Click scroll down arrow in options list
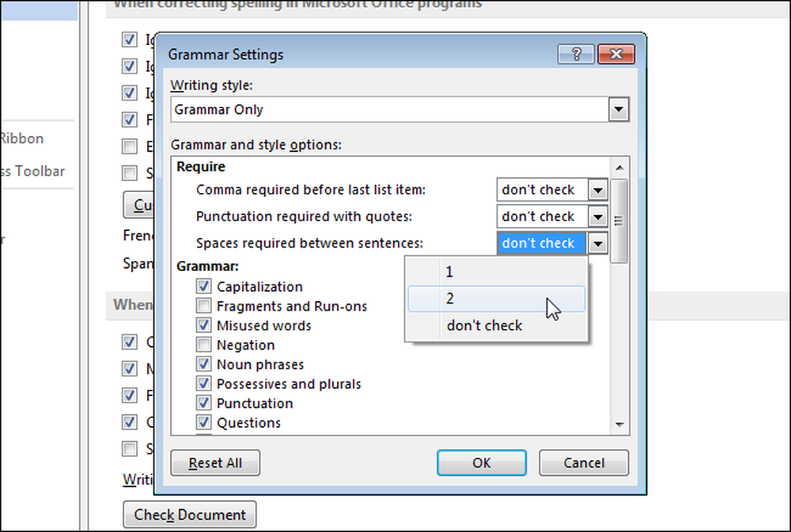791x532 pixels. click(619, 424)
